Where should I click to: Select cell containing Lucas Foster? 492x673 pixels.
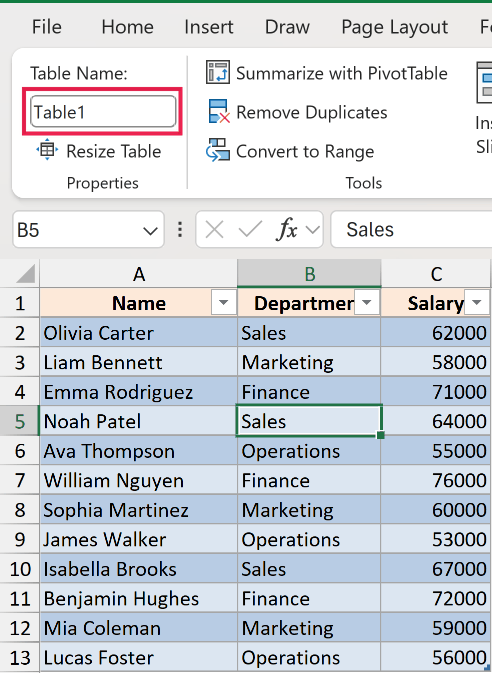[138, 657]
